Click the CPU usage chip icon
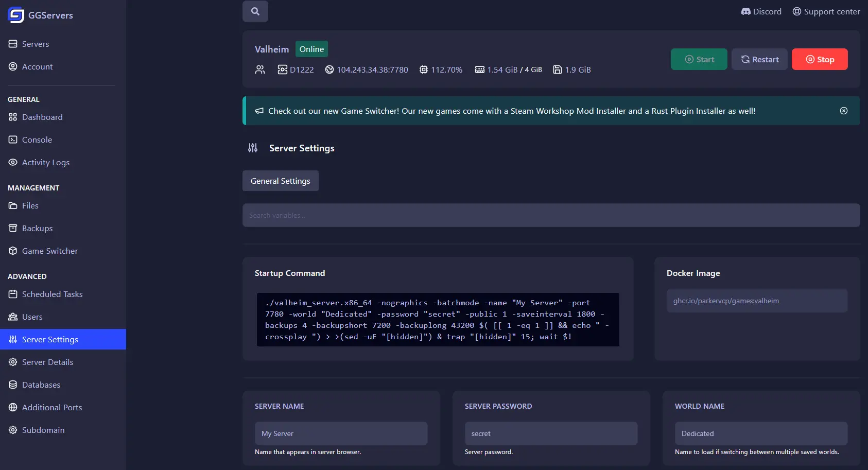Image resolution: width=868 pixels, height=470 pixels. tap(423, 69)
